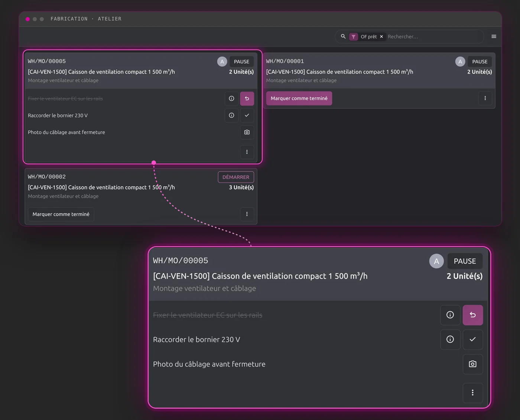Mark WH/MO/00002 as terminé
This screenshot has width=520, height=420.
61,214
